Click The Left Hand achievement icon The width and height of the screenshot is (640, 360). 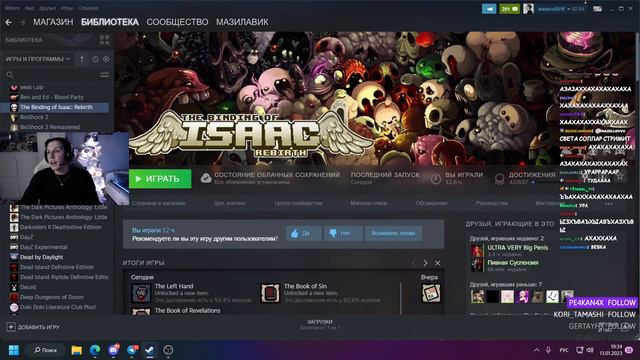[x=141, y=293]
